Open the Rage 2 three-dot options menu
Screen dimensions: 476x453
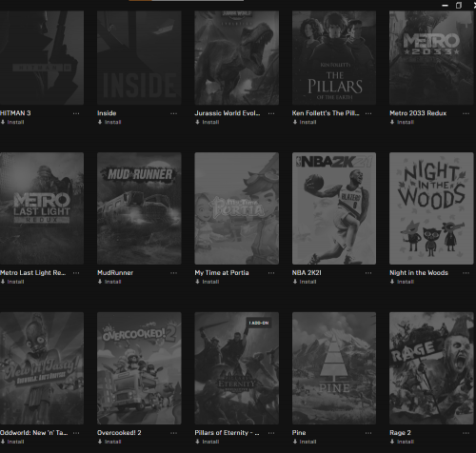point(466,433)
